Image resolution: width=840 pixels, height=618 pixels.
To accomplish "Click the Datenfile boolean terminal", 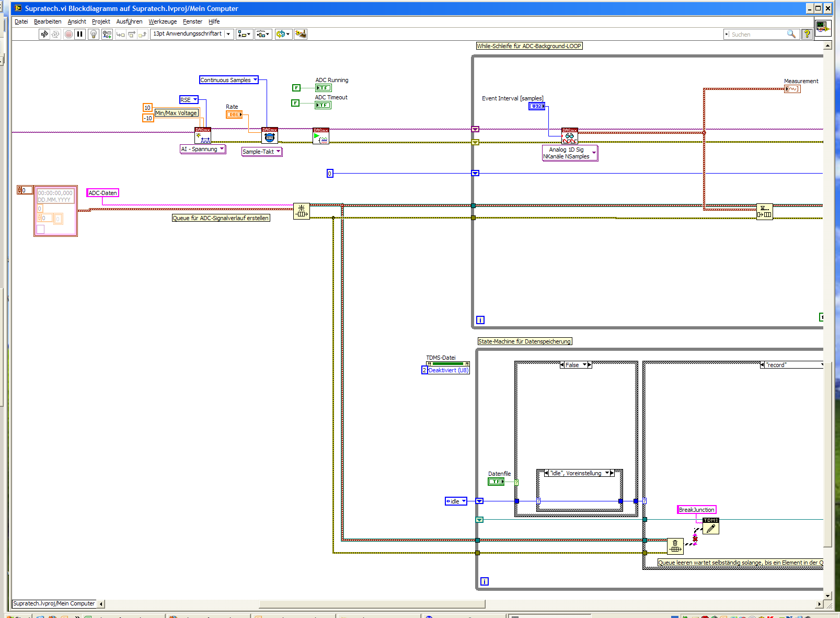I will (496, 482).
